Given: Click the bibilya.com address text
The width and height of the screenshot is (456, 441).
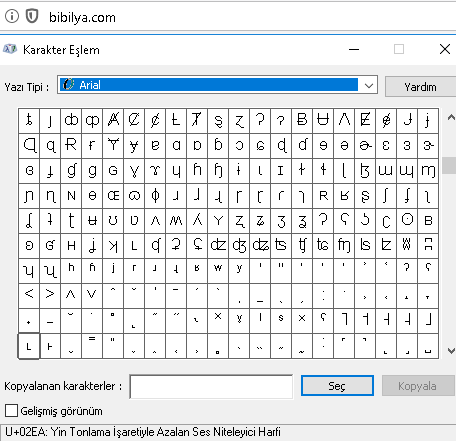Looking at the screenshot, I should 82,17.
